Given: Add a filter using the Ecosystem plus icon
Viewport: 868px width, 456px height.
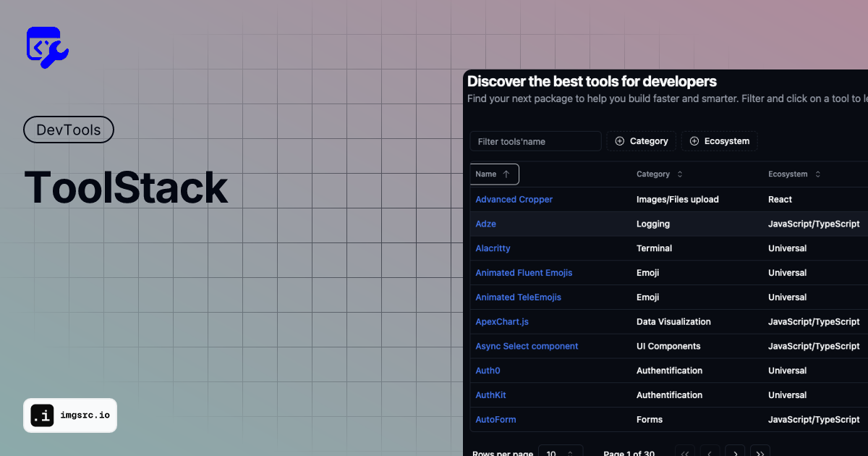Looking at the screenshot, I should click(694, 140).
